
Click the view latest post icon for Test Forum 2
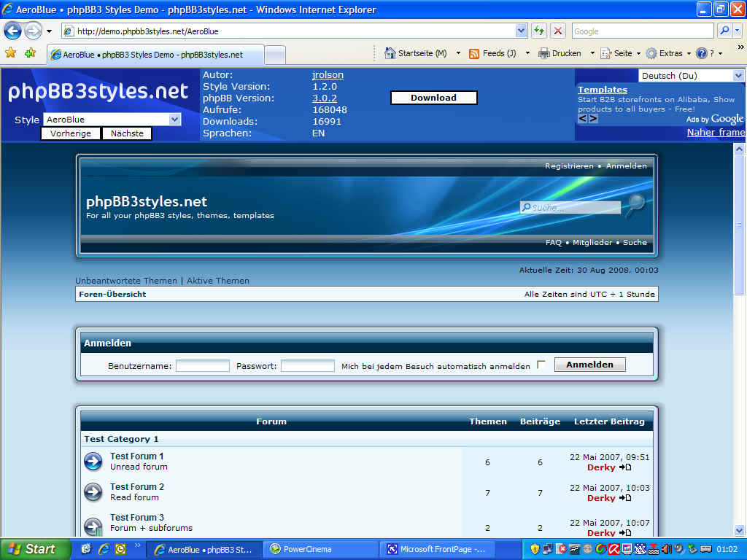(x=625, y=498)
